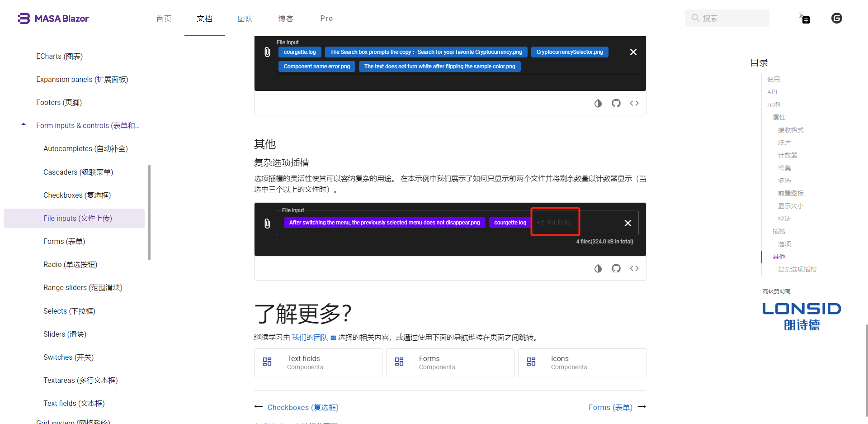Click the purple courgette.log chip
The width and height of the screenshot is (868, 424).
[510, 223]
